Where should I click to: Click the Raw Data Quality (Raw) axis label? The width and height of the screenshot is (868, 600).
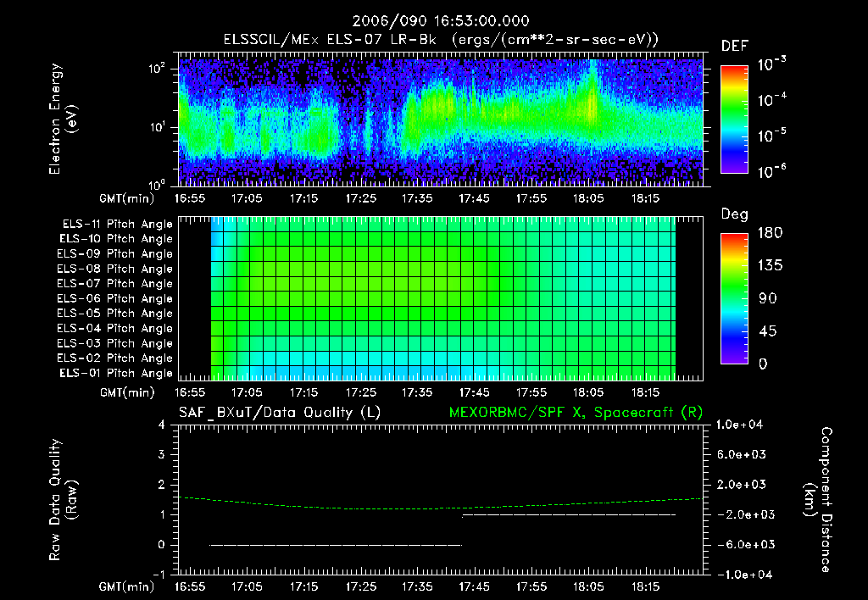(x=63, y=500)
